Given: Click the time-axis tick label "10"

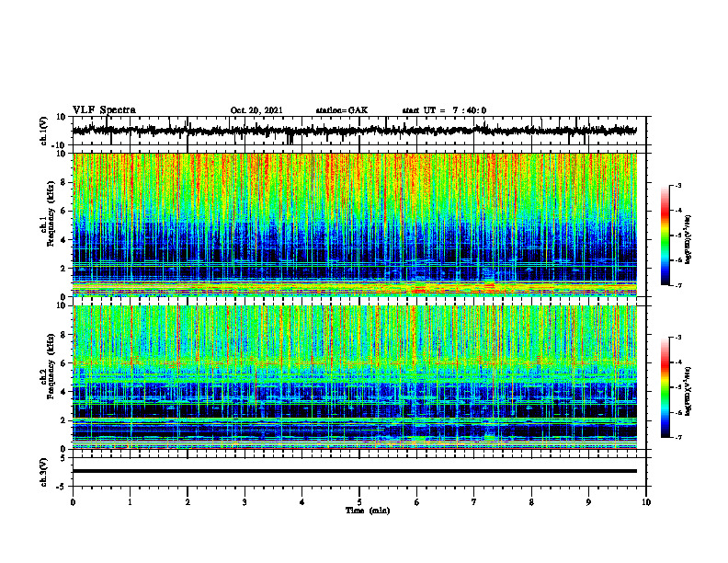Looking at the screenshot, I should (646, 502).
